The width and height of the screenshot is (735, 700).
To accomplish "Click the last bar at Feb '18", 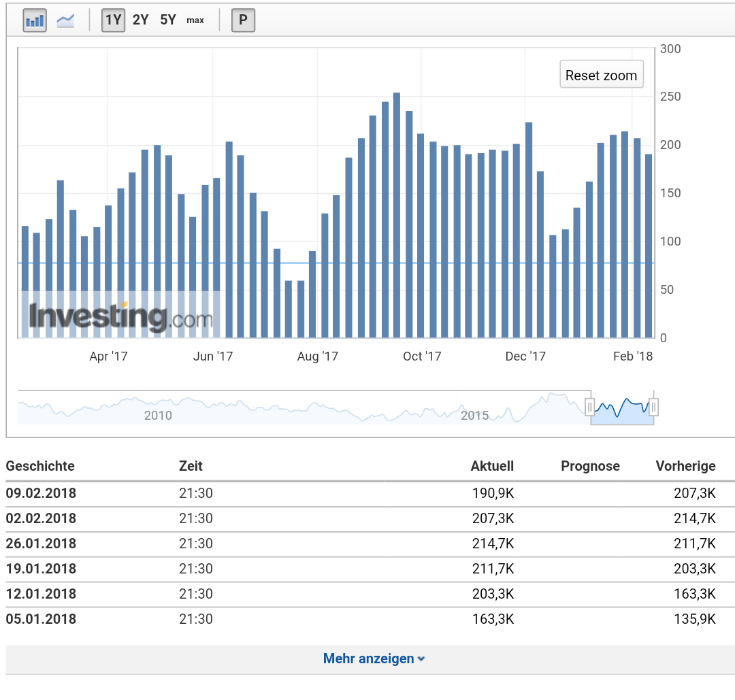I will pos(649,246).
